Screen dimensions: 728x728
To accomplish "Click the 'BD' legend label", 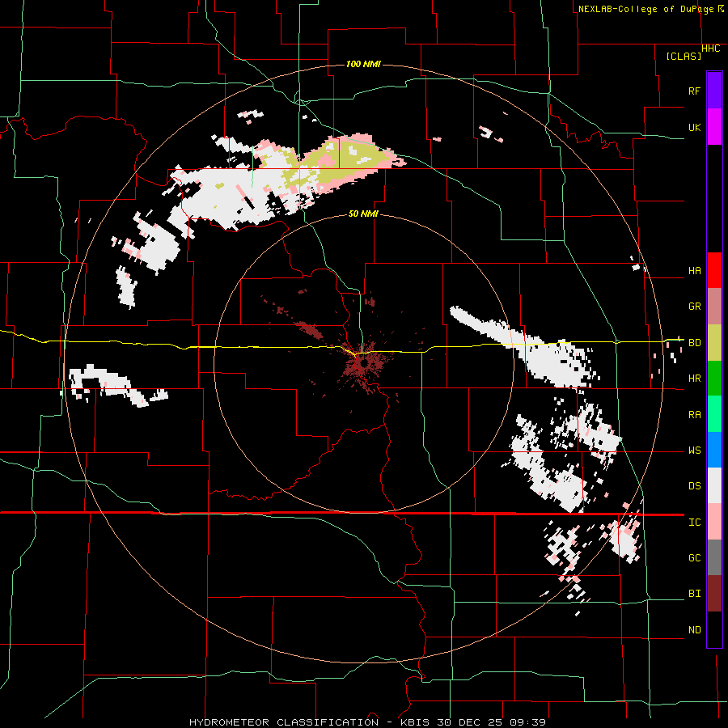I will [x=694, y=343].
